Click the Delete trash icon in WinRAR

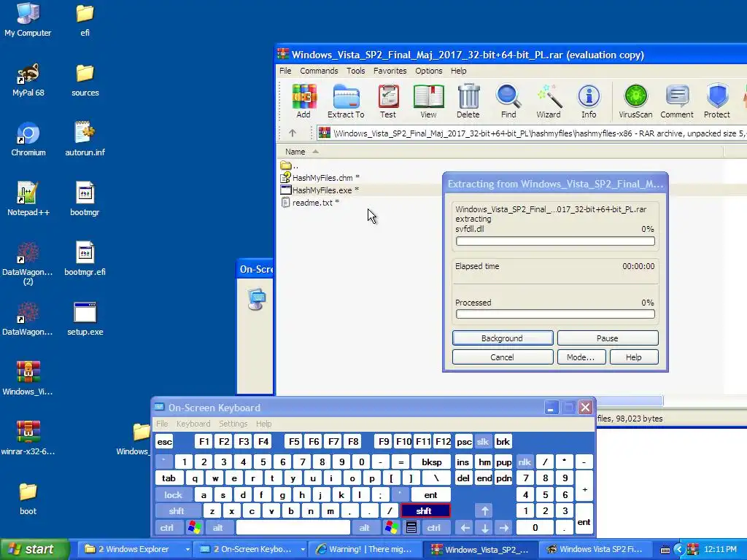coord(468,101)
